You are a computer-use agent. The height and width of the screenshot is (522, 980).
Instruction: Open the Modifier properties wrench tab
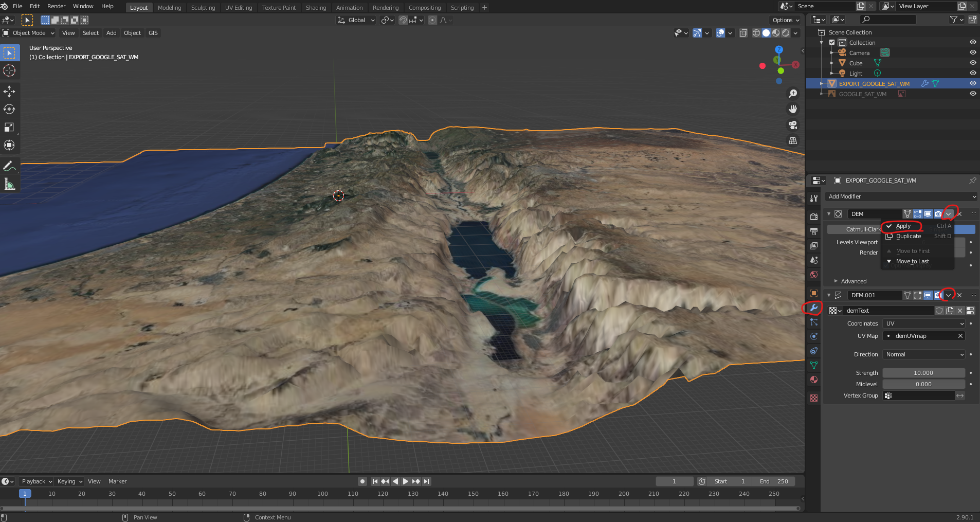[x=814, y=308]
